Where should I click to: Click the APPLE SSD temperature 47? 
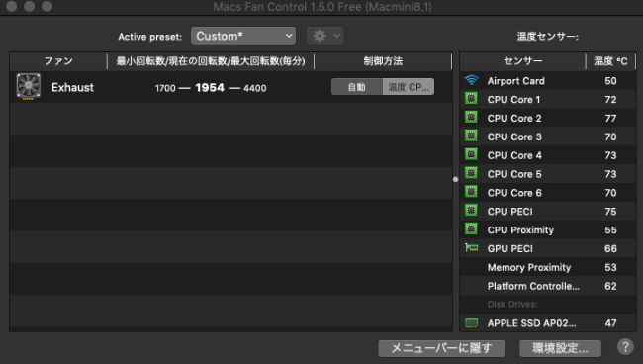click(610, 323)
